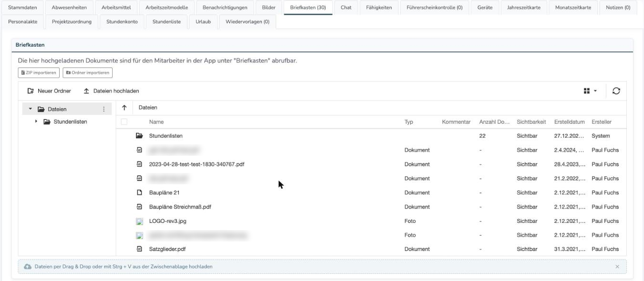The height and width of the screenshot is (281, 644).
Task: Click PDF icon next to 2023-04-28-test-test-1830-340767.pdf
Action: [139, 164]
